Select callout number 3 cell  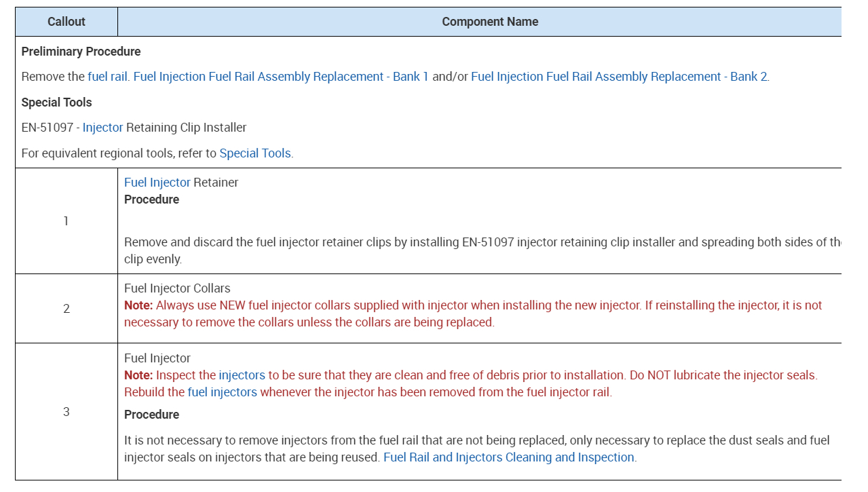(67, 412)
